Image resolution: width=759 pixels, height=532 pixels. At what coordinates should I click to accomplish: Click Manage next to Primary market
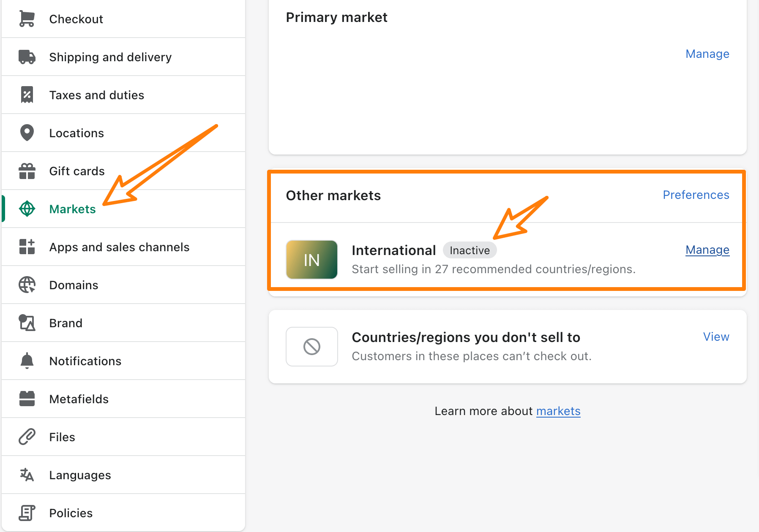[x=707, y=54]
